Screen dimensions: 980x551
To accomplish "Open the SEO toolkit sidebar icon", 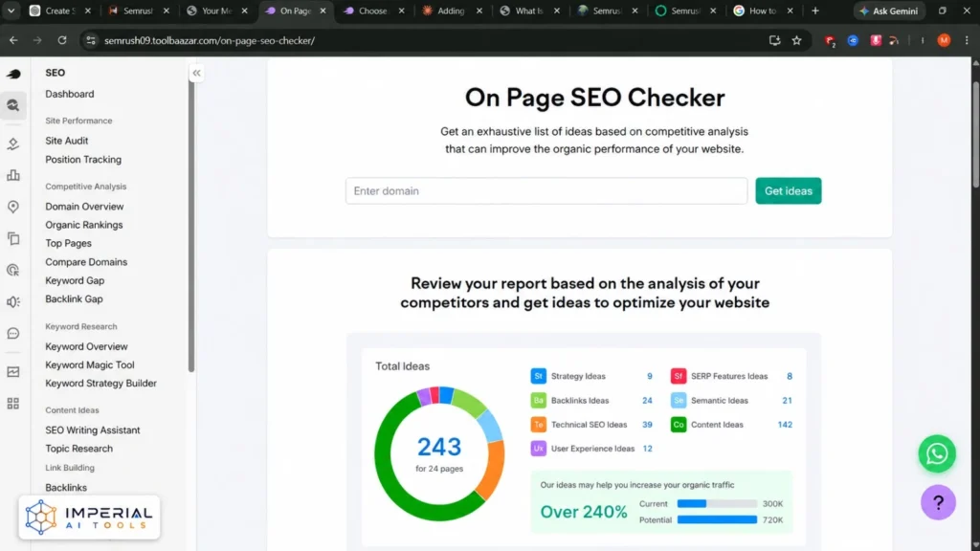I will (x=13, y=105).
